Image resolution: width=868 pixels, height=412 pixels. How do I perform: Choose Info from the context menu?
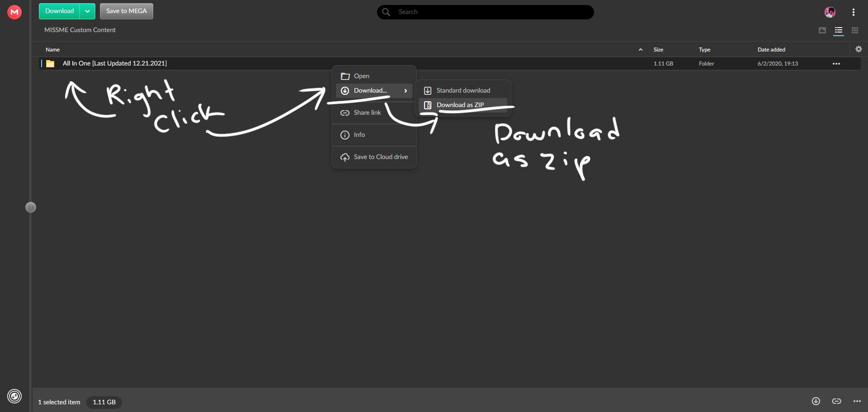[374, 135]
